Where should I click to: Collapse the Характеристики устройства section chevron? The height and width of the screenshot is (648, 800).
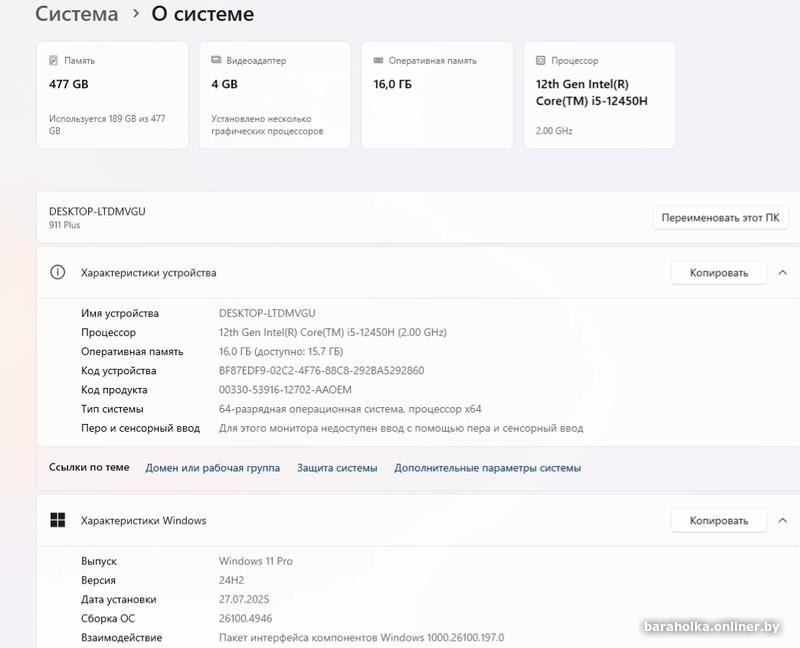(x=782, y=272)
